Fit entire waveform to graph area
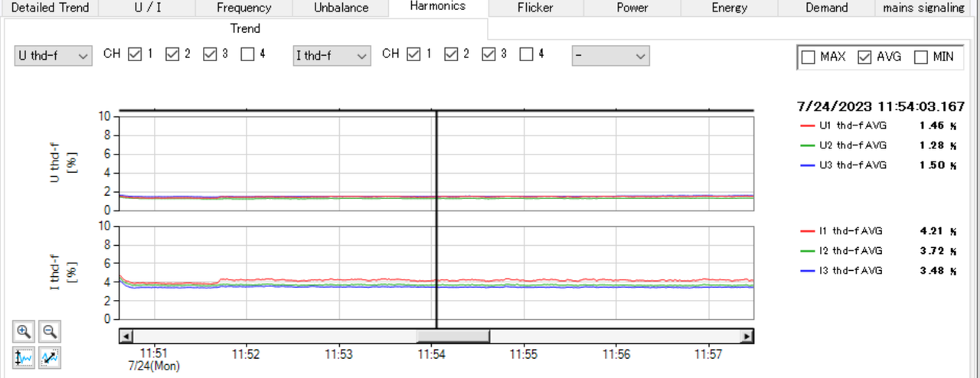Viewport: 980px width, 378px height. [50, 357]
